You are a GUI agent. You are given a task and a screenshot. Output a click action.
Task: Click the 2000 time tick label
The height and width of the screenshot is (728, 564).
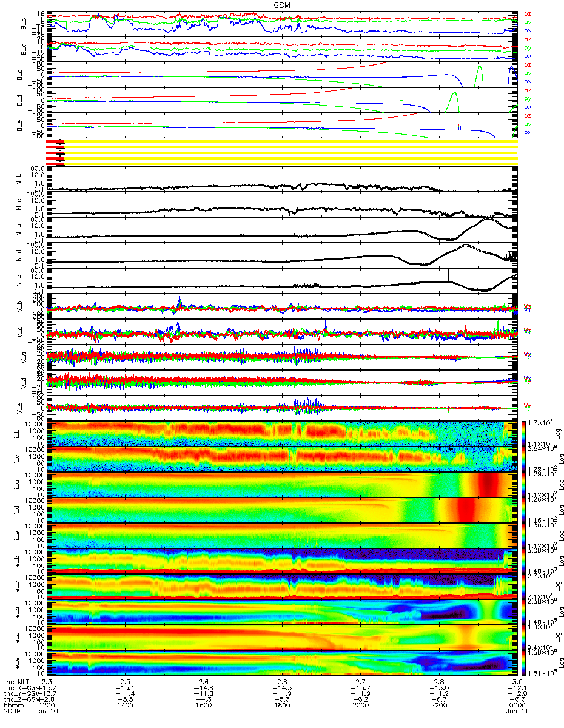pyautogui.click(x=360, y=705)
